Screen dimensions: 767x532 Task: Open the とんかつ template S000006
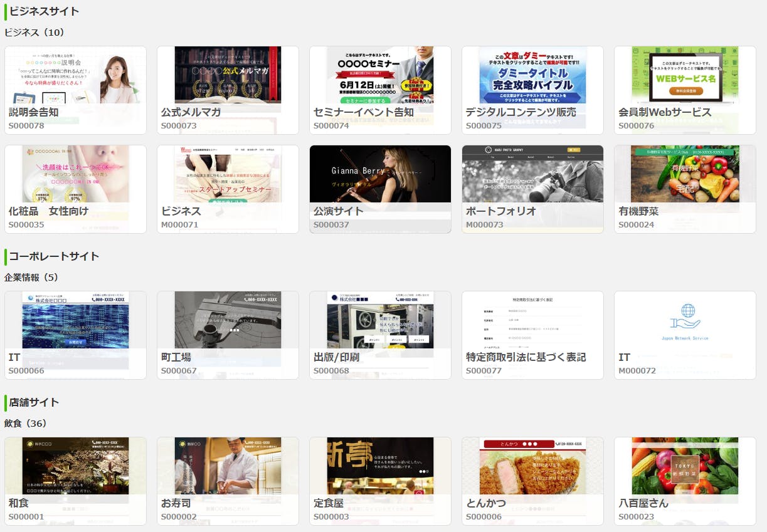[x=532, y=481]
